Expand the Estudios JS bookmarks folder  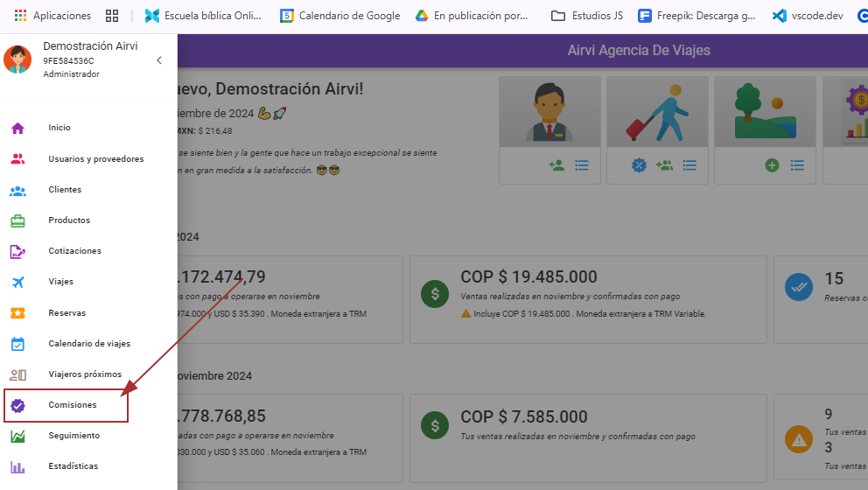point(587,16)
